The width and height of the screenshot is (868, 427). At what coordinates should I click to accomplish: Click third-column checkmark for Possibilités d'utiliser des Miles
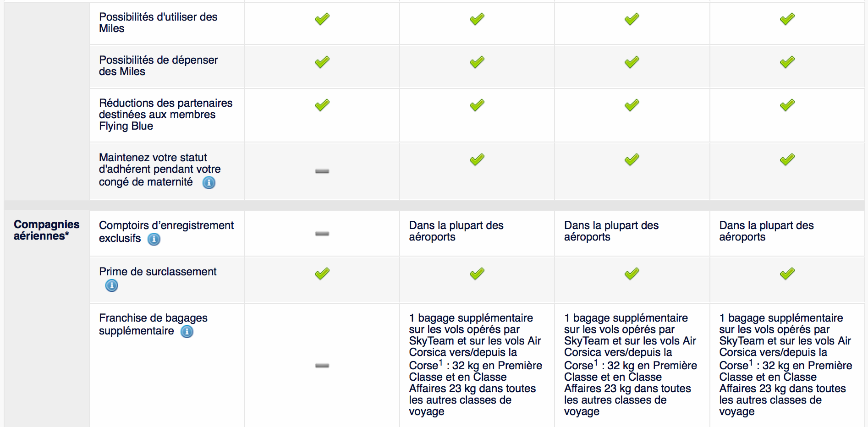tap(632, 19)
